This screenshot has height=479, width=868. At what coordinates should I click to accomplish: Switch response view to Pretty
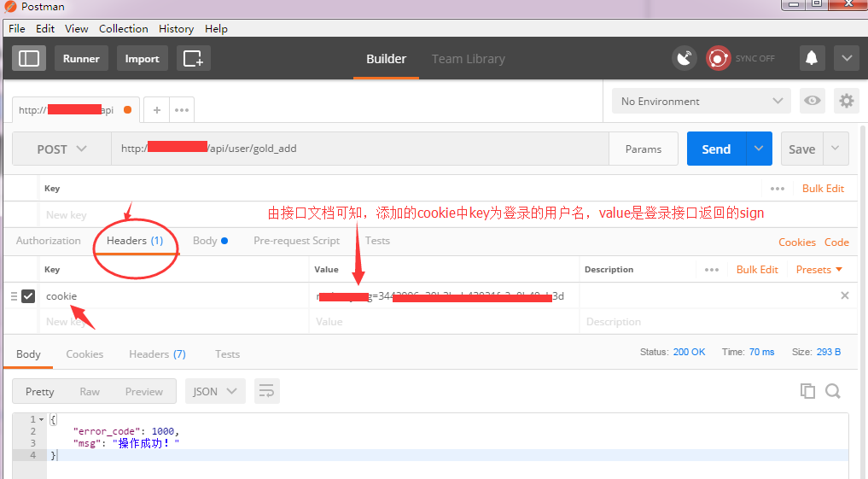(x=40, y=392)
